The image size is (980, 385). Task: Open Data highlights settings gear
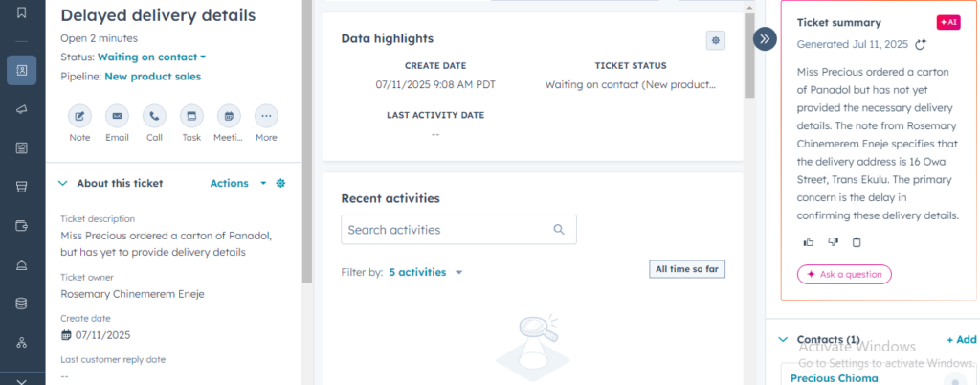coord(716,40)
